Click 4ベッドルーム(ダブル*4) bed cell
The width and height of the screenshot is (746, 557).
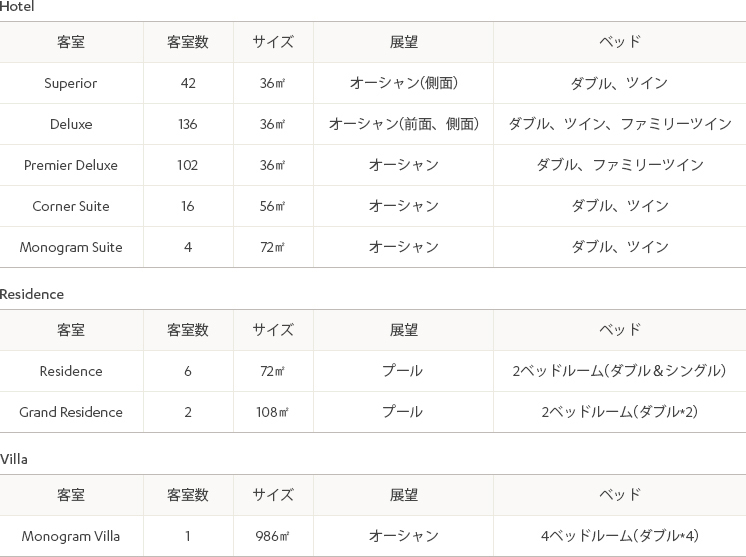(x=619, y=536)
